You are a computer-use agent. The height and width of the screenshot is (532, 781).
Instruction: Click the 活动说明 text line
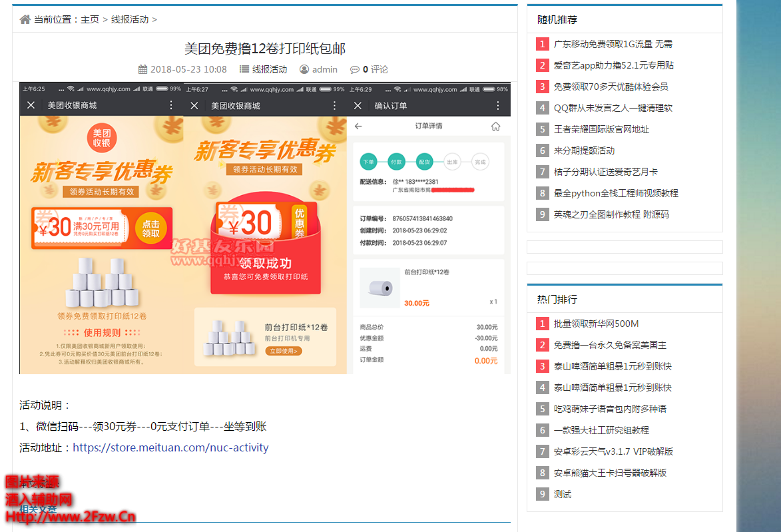point(45,405)
